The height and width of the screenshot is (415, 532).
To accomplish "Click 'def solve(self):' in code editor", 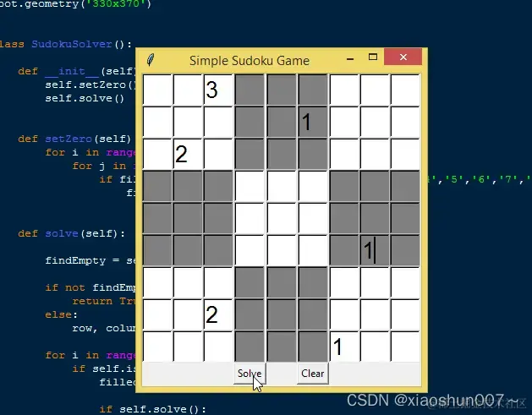I will point(71,233).
